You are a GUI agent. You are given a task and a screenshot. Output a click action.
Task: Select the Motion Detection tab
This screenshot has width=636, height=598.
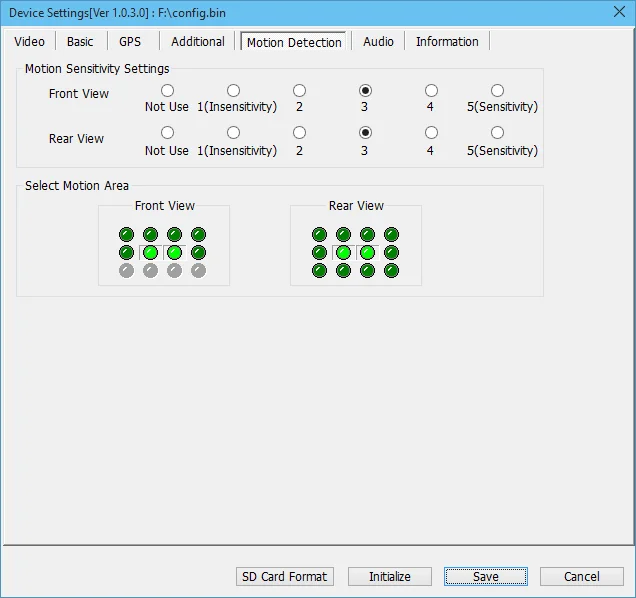pos(294,41)
